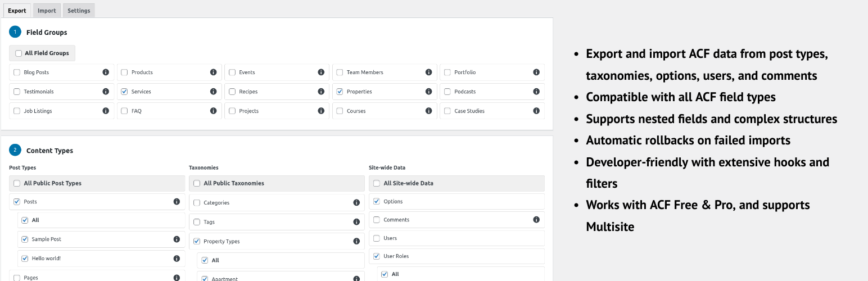Switch to the Export tab
Image resolution: width=868 pixels, height=281 pixels.
point(17,11)
